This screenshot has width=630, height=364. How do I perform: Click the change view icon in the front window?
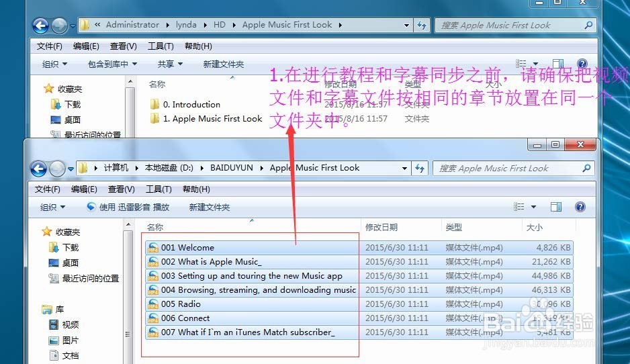(519, 206)
